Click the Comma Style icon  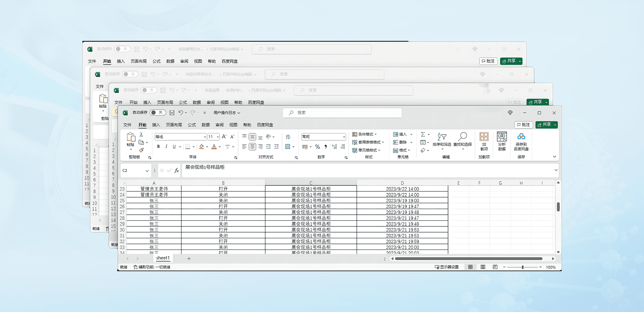[x=326, y=147]
